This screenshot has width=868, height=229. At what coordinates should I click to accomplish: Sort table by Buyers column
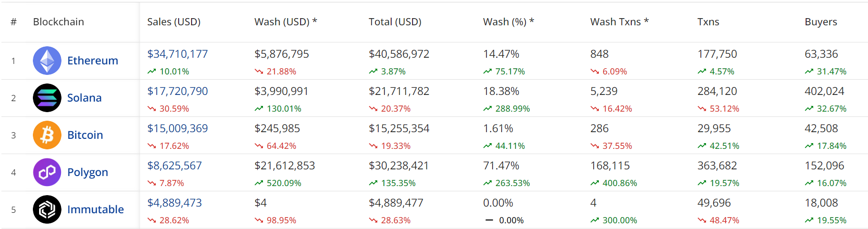(820, 22)
